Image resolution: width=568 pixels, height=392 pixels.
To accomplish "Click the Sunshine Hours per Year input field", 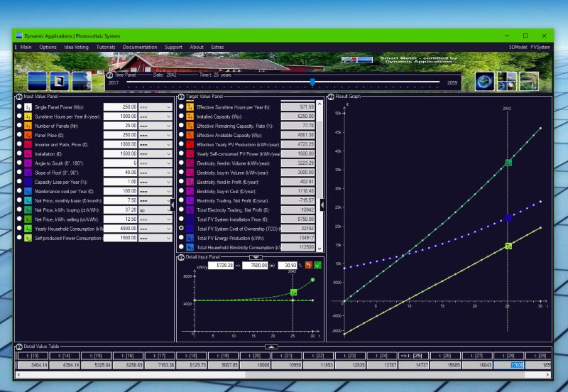I will click(x=120, y=116).
